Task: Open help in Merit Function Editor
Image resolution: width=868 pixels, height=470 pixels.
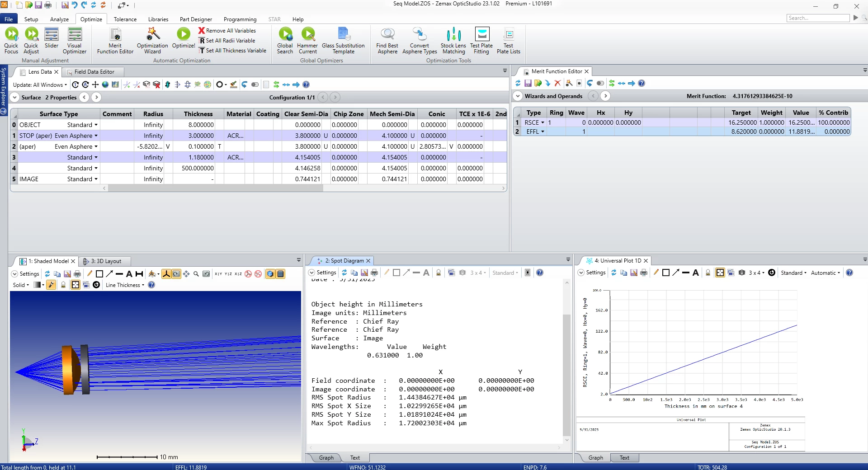Action: (642, 83)
